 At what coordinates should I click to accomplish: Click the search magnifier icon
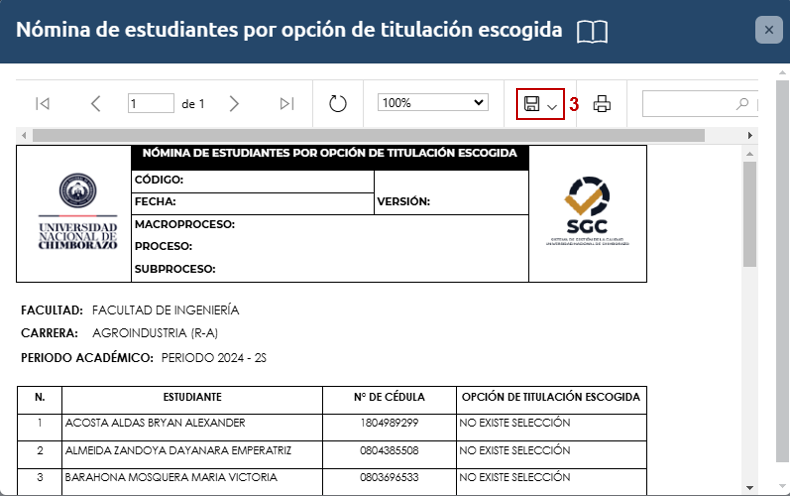[x=742, y=103]
